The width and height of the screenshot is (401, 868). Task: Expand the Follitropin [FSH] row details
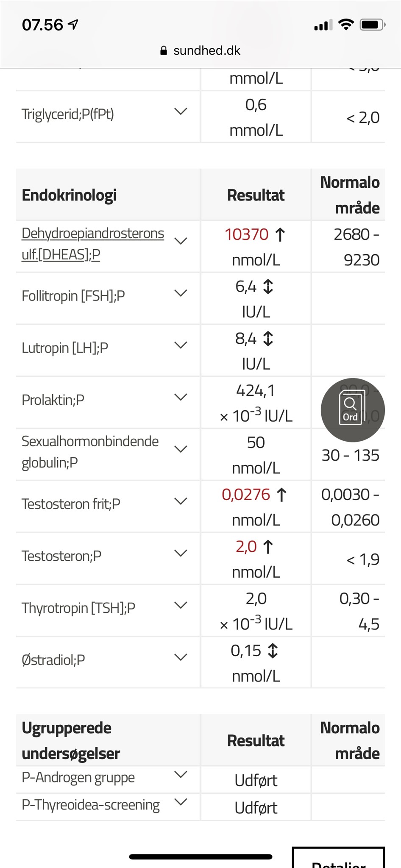click(181, 293)
